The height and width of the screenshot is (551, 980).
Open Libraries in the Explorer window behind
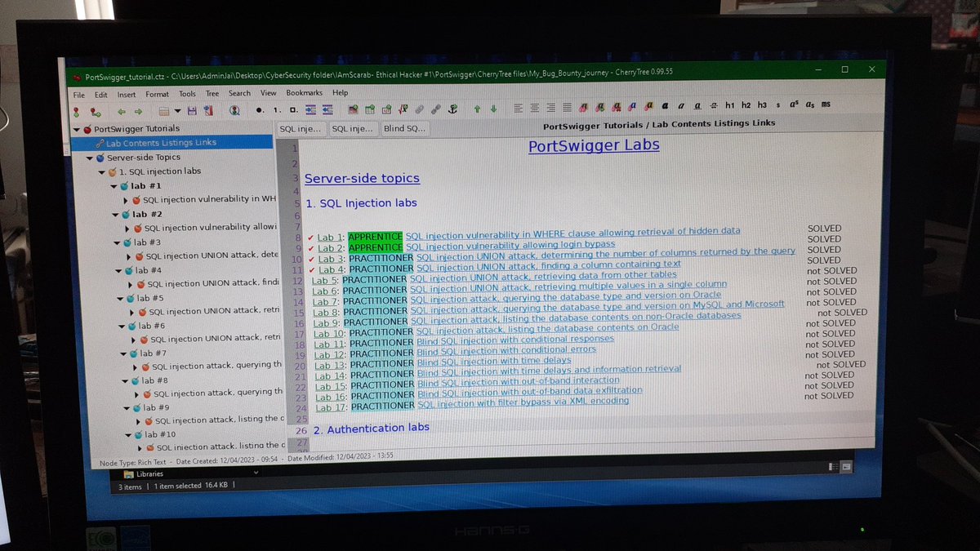[144, 473]
